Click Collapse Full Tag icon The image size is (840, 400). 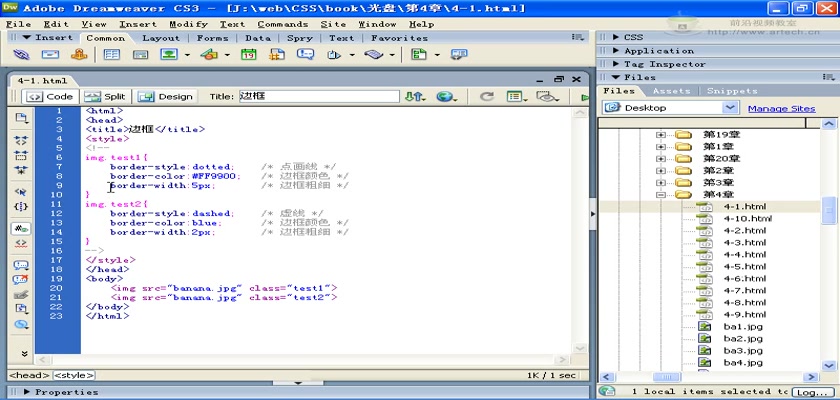coord(21,141)
